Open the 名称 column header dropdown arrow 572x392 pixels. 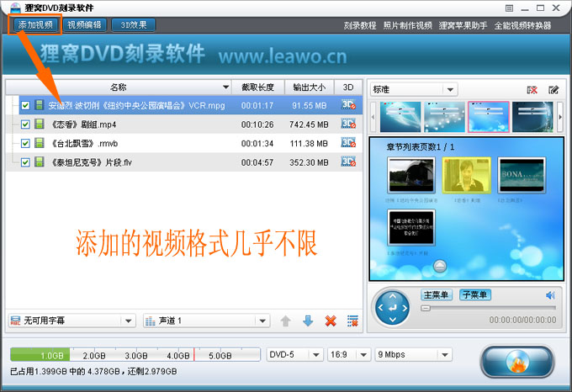[225, 87]
